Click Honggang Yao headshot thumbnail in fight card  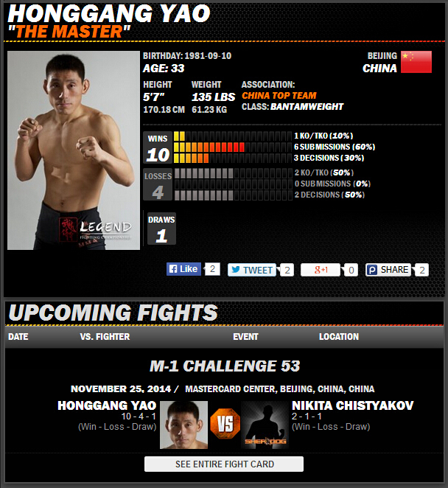tap(184, 425)
